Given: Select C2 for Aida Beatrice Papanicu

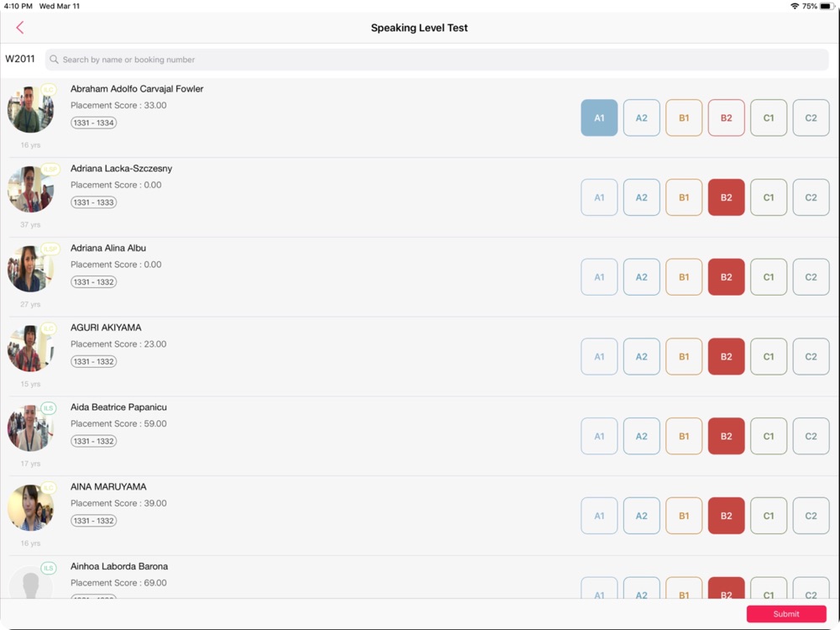Looking at the screenshot, I should pyautogui.click(x=811, y=436).
